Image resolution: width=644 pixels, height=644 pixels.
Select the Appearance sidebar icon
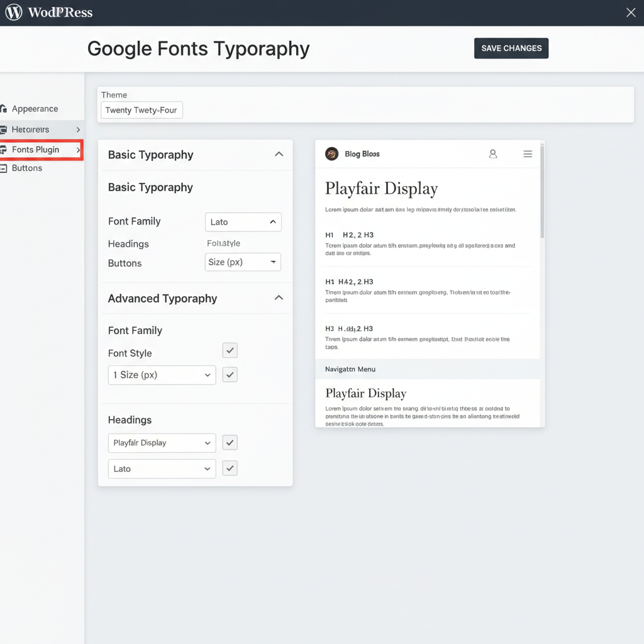tap(5, 108)
